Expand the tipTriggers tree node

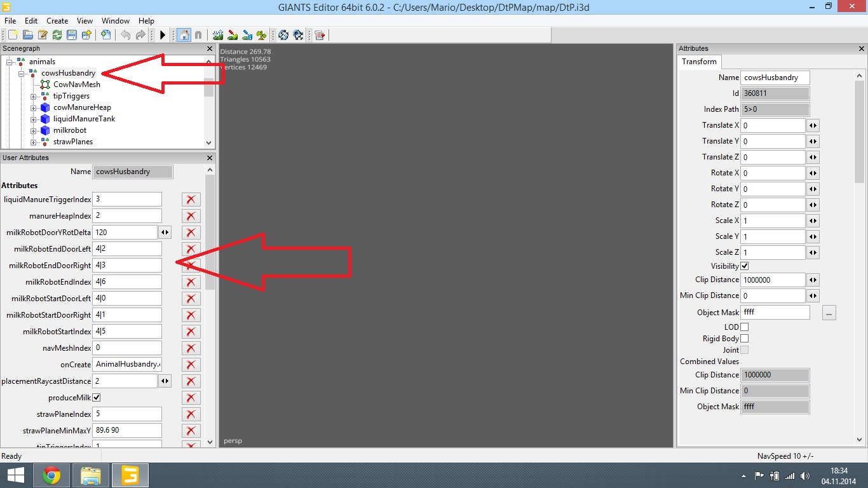point(34,97)
